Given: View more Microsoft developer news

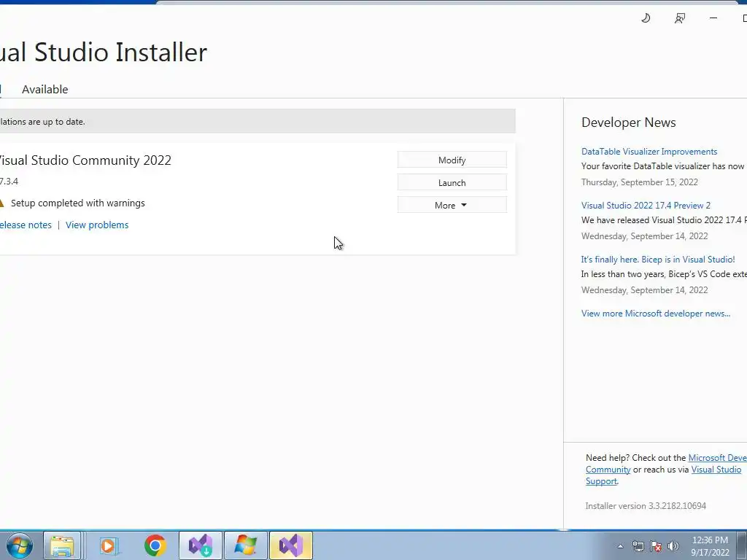Looking at the screenshot, I should pyautogui.click(x=656, y=314).
